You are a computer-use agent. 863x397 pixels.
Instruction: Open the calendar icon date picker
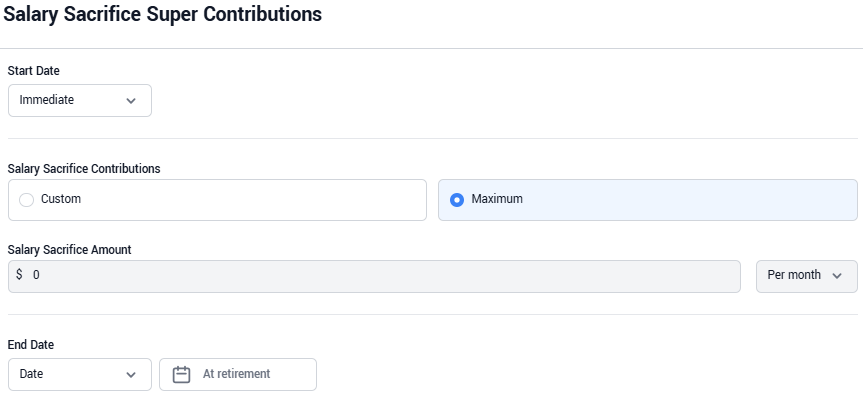(182, 374)
